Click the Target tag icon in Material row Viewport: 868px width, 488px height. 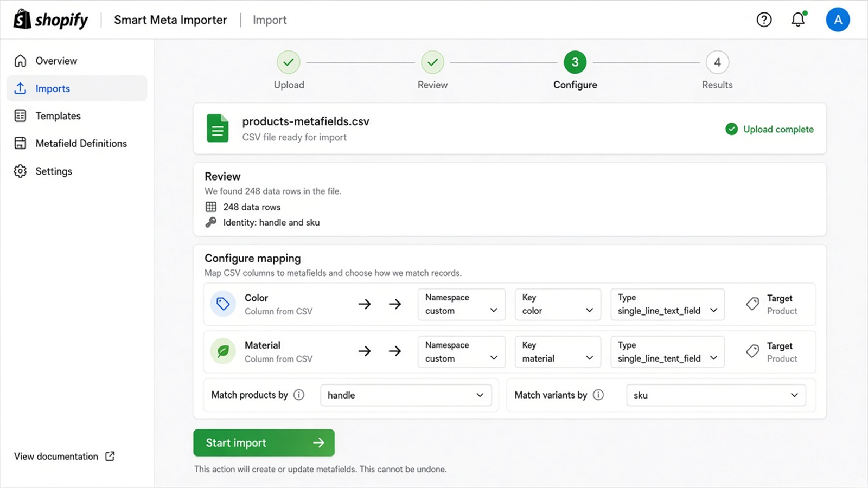point(752,351)
